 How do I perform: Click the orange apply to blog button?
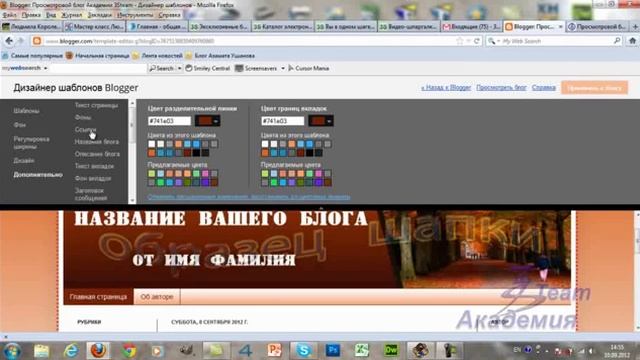pos(594,88)
